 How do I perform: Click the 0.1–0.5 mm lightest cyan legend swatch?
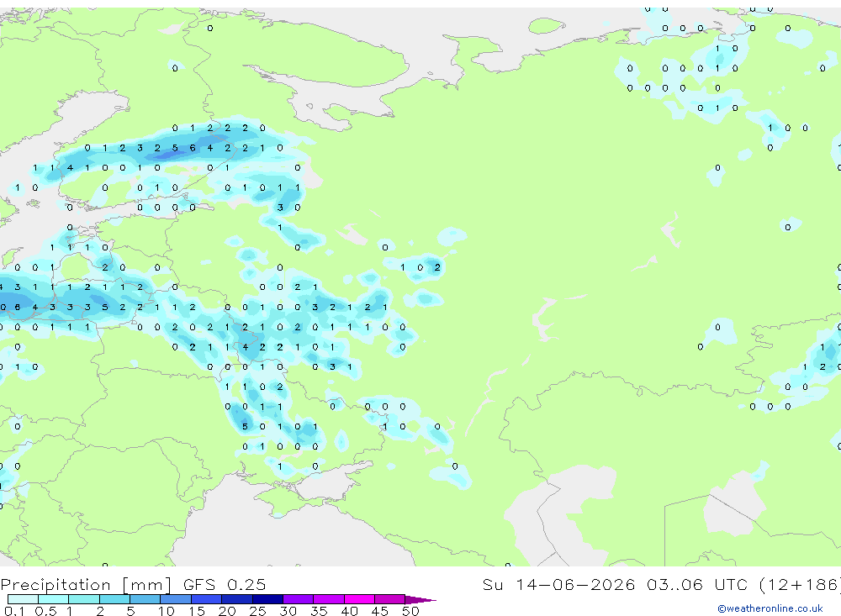coord(23,599)
